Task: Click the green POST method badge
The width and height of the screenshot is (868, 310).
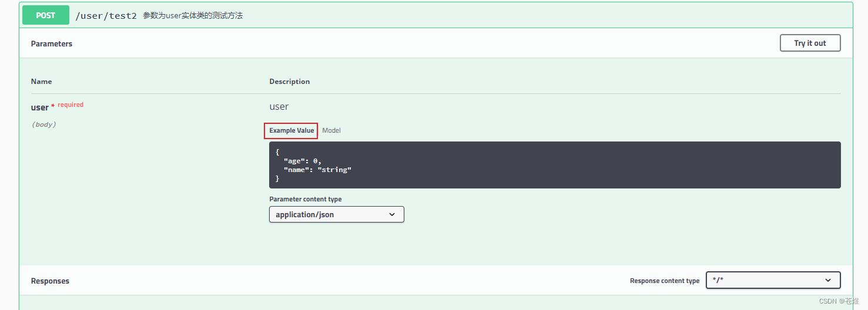Action: pos(45,15)
